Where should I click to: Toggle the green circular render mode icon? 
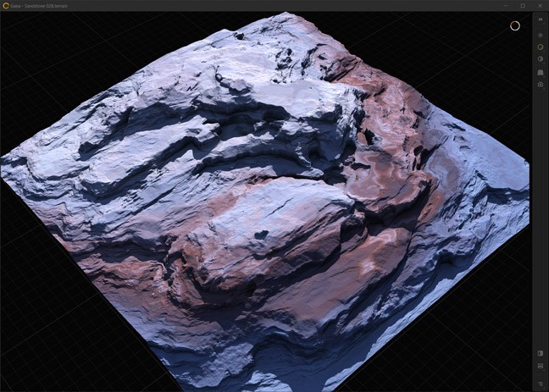(x=541, y=47)
